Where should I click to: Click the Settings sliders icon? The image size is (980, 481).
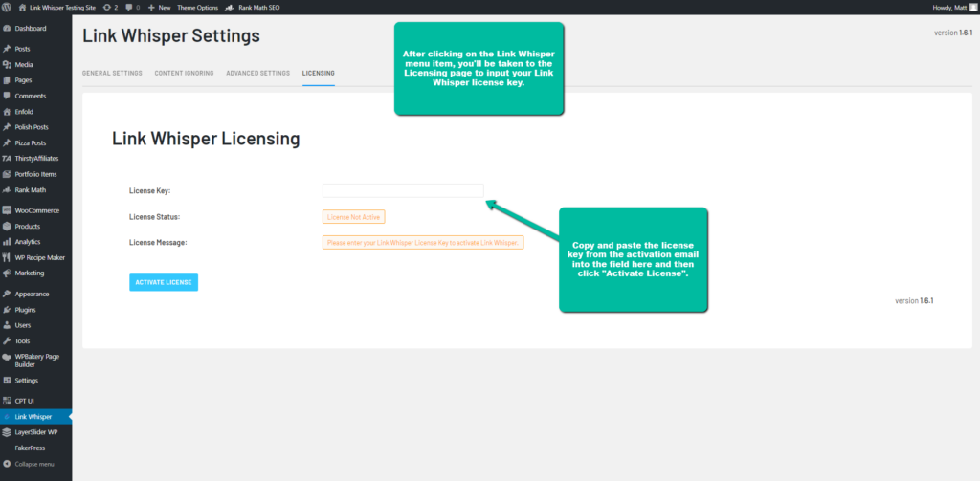(7, 381)
